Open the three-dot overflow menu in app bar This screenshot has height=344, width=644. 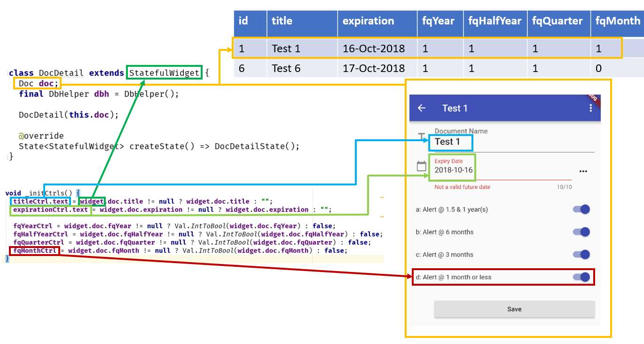(590, 108)
